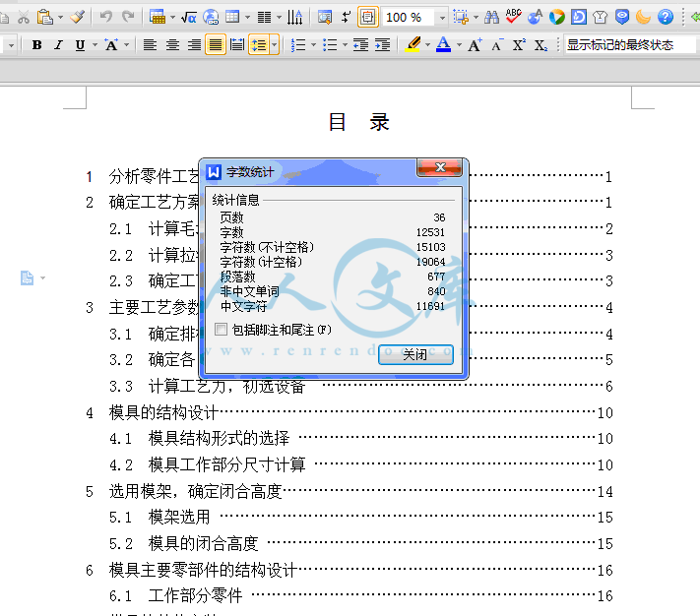Click the 字数 value 12531

[430, 232]
